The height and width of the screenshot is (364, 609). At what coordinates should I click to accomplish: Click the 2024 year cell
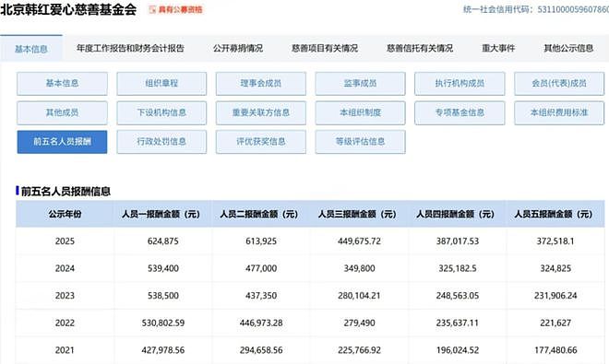coord(65,268)
